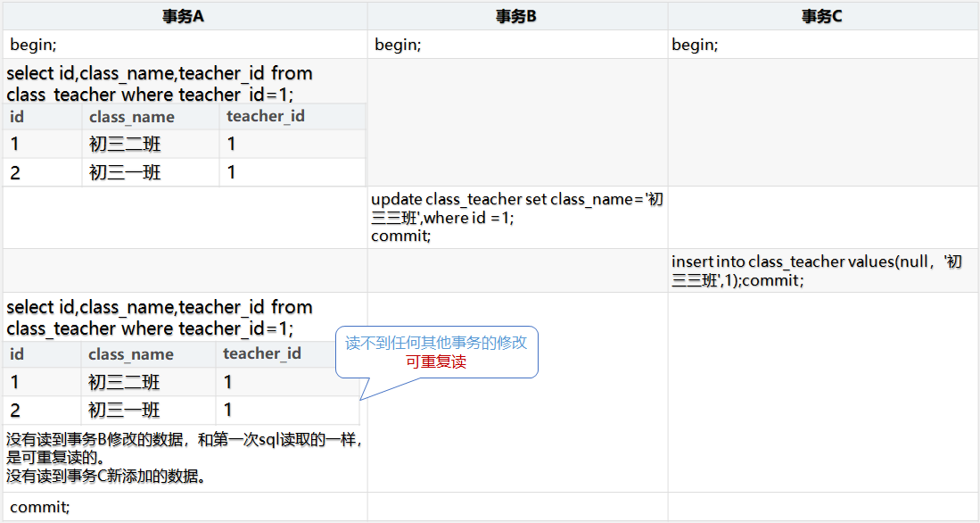Click id header in first result table
980x523 pixels.
(x=17, y=117)
